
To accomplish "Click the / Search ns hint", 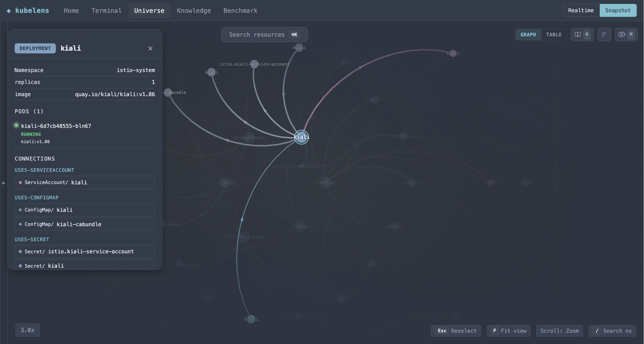I will 612,331.
